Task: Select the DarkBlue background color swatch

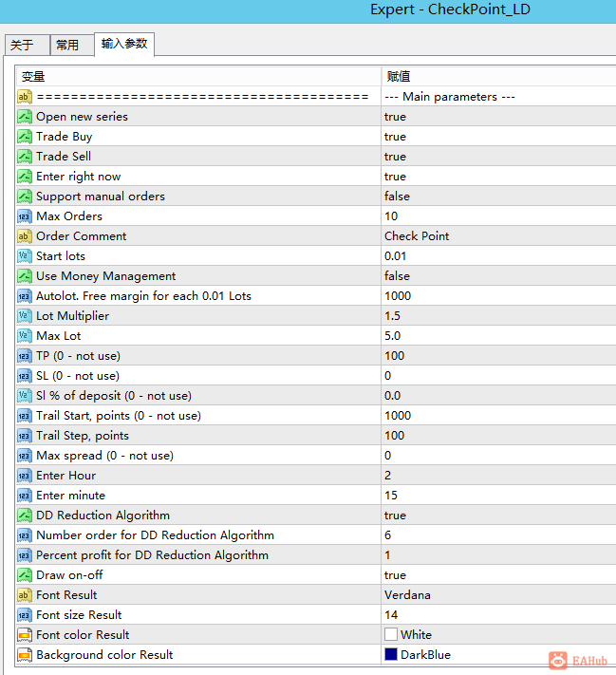Action: point(391,654)
